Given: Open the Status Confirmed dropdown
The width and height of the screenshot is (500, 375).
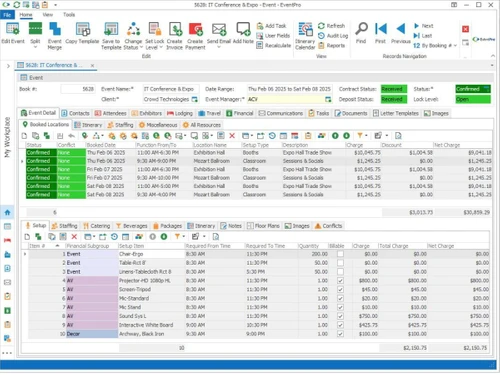Looking at the screenshot, I should 487,89.
